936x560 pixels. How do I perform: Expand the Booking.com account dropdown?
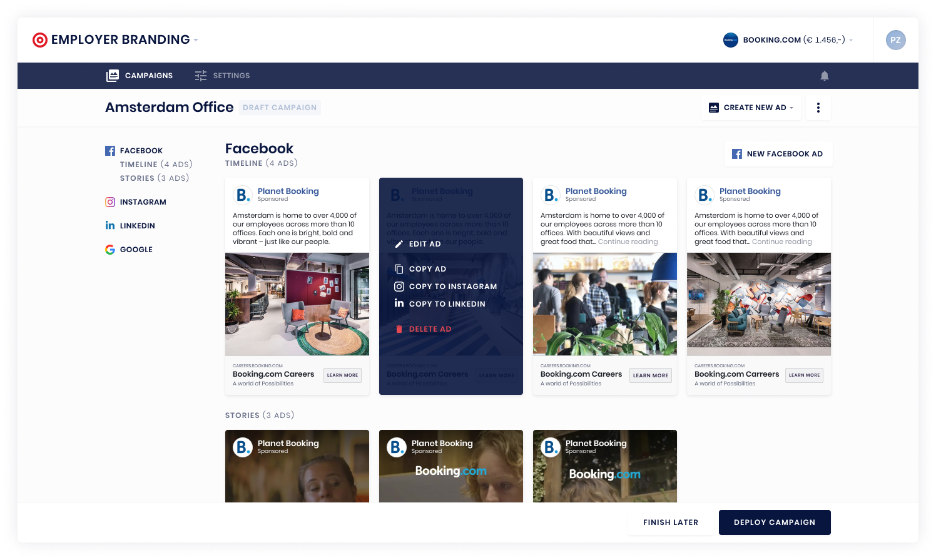[x=851, y=40]
